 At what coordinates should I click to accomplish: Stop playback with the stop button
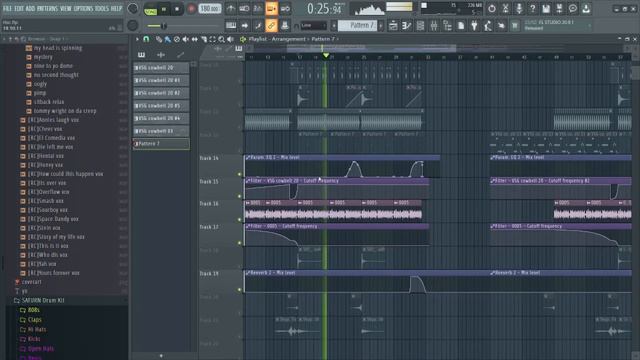point(177,9)
